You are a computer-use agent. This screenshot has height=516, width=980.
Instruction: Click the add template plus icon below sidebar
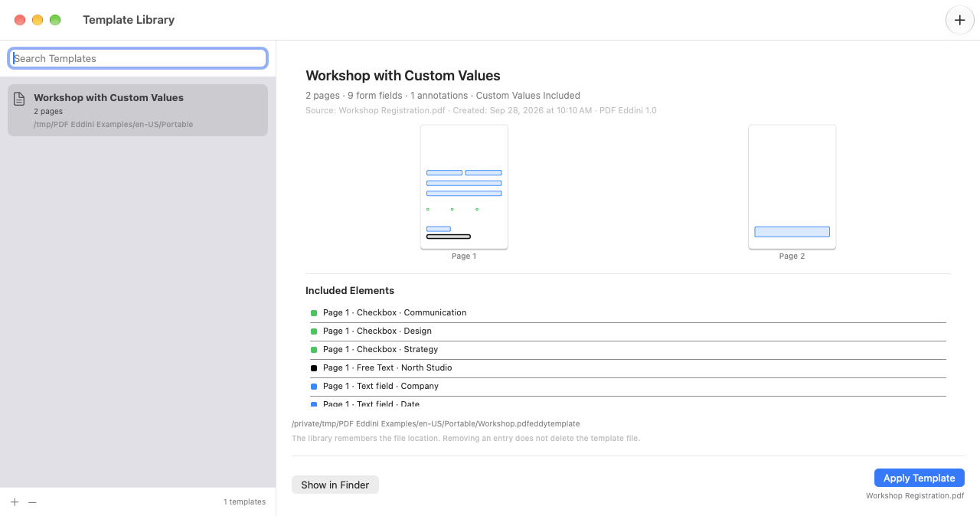15,502
